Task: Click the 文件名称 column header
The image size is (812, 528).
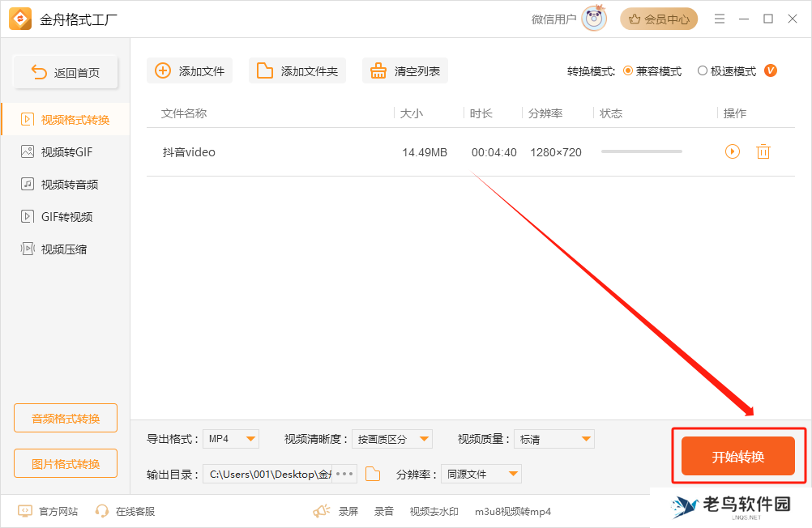Action: pyautogui.click(x=184, y=113)
